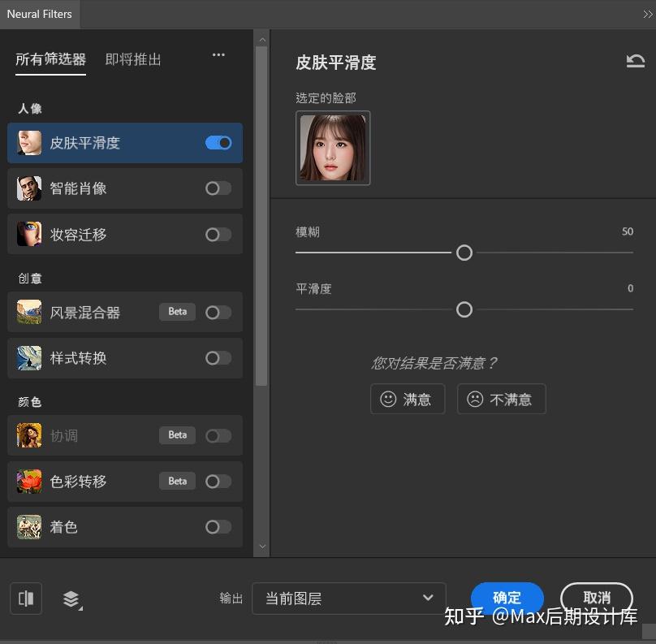Click the selected face thumbnail

coord(333,148)
